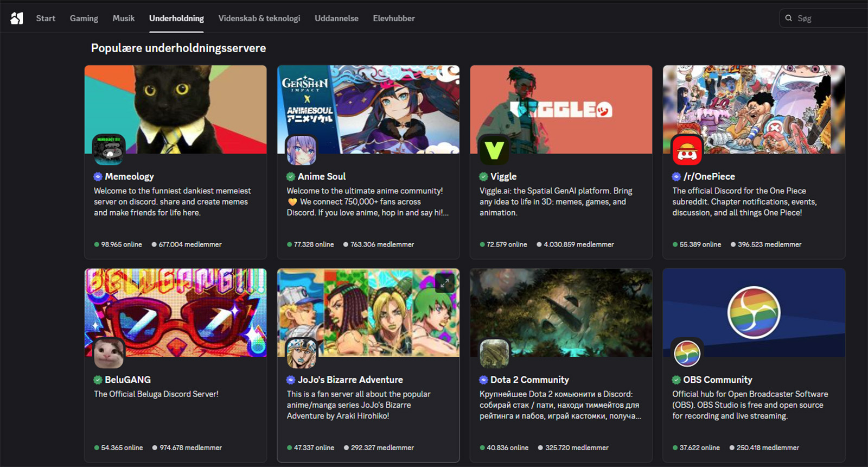
Task: Go to the Start tab
Action: tap(46, 18)
